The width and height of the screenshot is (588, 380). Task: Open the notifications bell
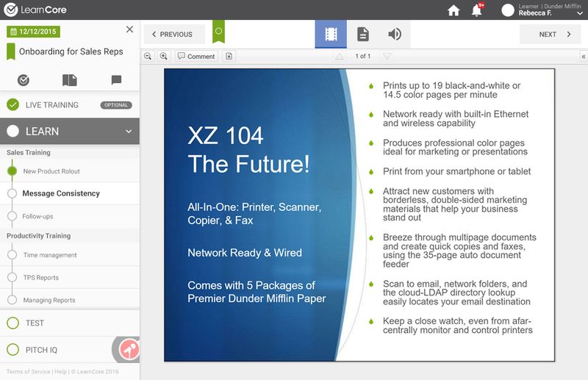[x=476, y=10]
